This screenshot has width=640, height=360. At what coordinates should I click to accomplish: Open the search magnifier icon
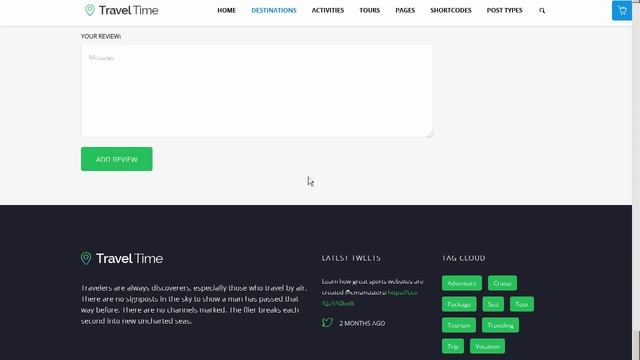click(542, 11)
